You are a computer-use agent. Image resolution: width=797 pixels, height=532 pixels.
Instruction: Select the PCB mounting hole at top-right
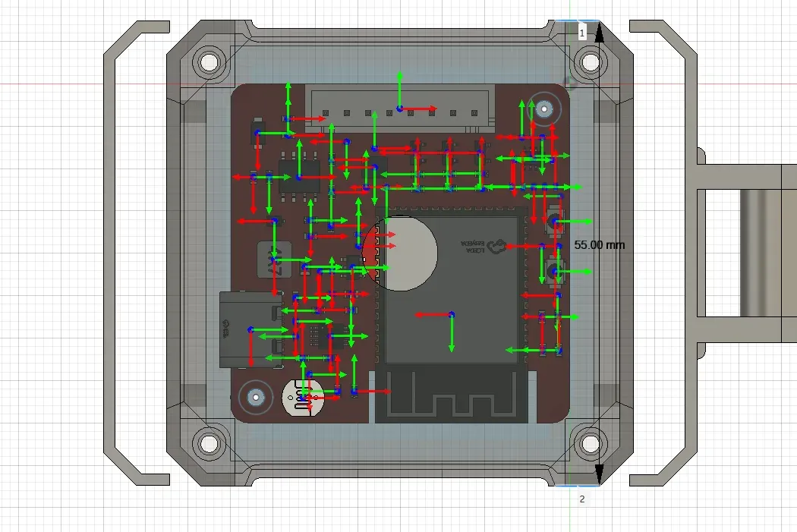click(x=544, y=109)
